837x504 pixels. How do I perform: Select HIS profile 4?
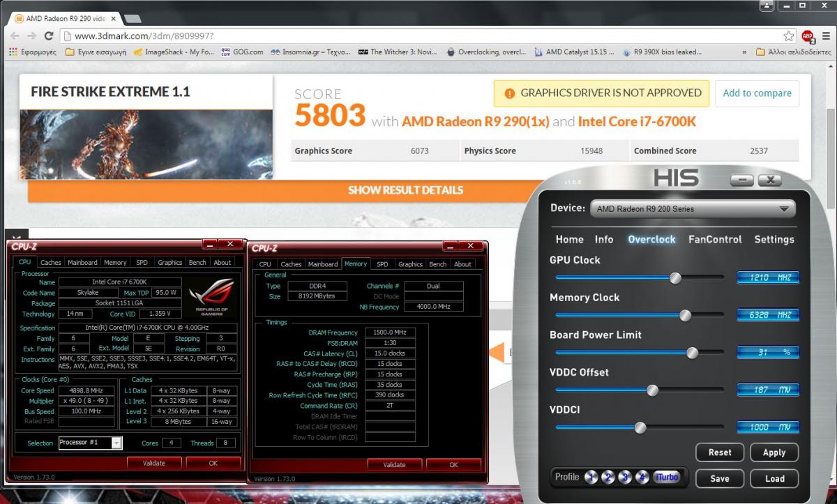[x=642, y=478]
